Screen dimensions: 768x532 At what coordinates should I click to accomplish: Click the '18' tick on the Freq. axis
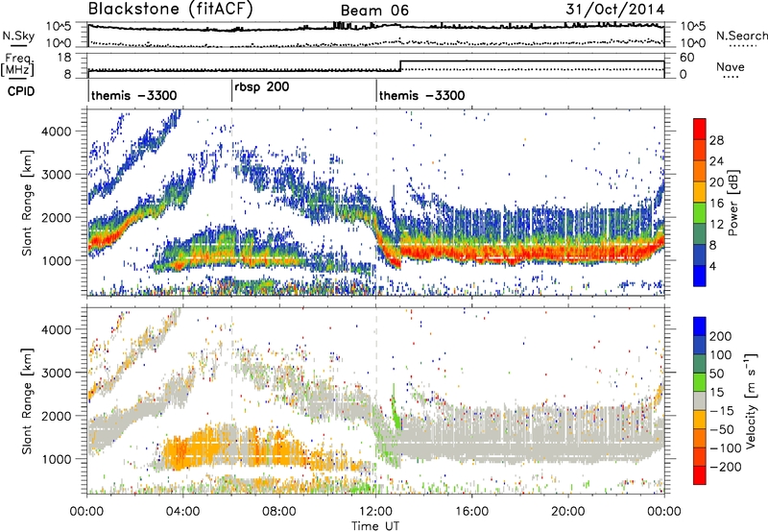[63, 58]
